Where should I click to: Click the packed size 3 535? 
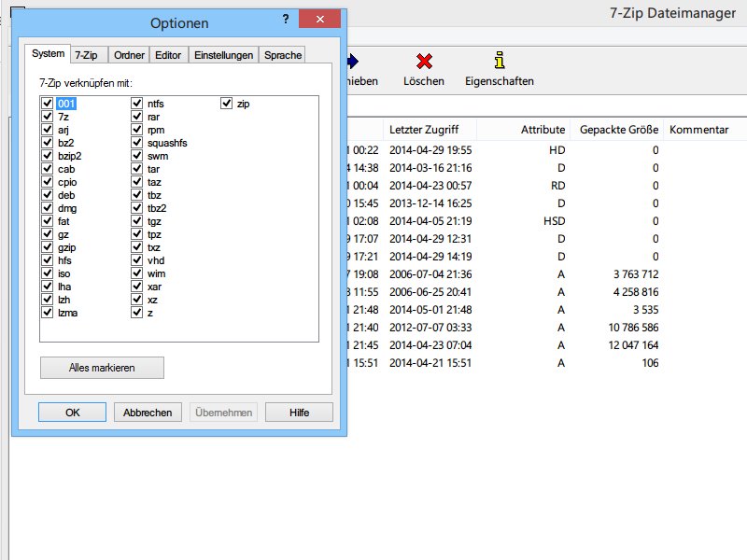pyautogui.click(x=645, y=310)
